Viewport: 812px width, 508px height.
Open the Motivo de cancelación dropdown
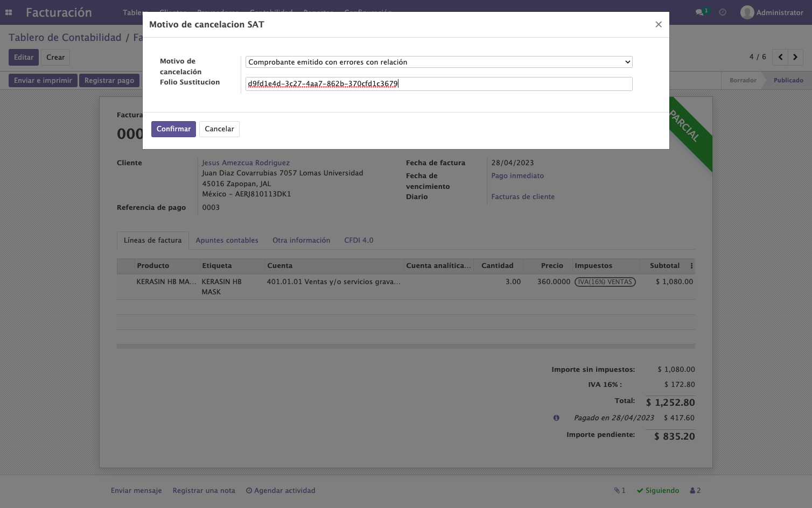[439, 62]
